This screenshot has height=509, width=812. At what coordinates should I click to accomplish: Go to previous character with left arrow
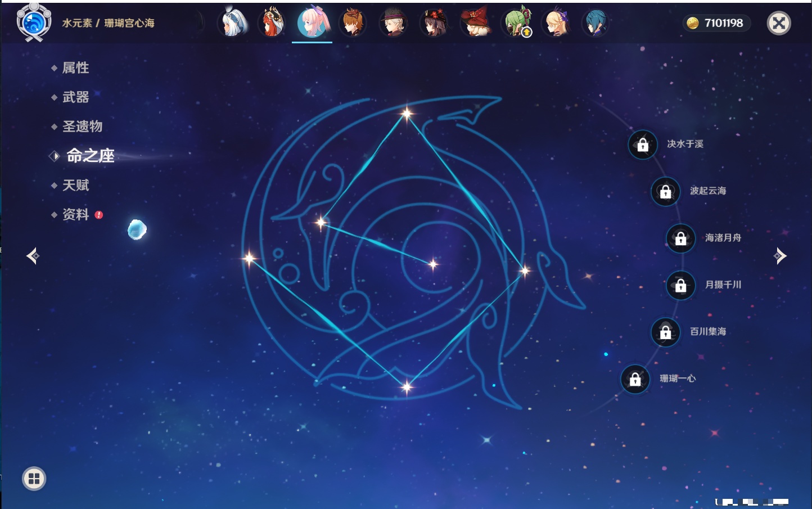click(x=33, y=256)
